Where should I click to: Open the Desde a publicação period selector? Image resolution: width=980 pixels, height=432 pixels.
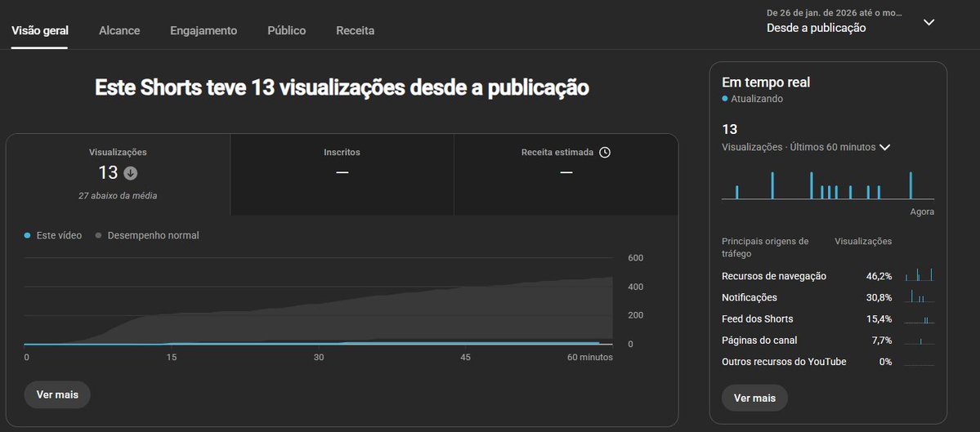tap(817, 28)
